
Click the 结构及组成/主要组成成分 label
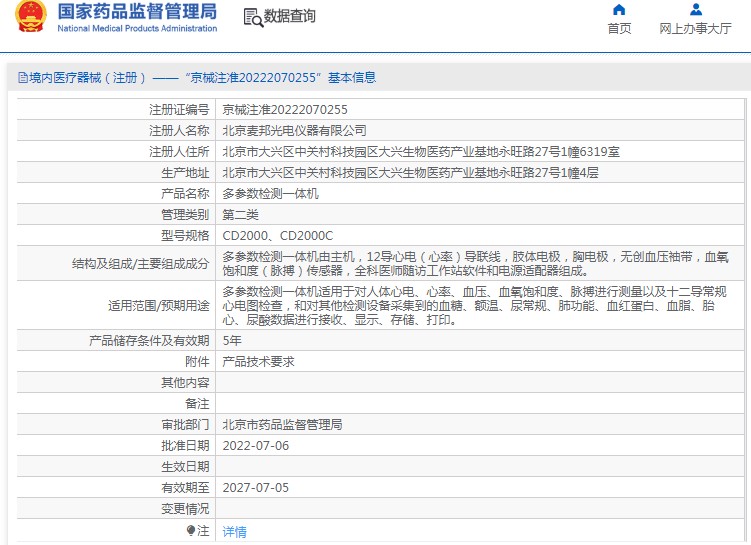[x=141, y=264]
